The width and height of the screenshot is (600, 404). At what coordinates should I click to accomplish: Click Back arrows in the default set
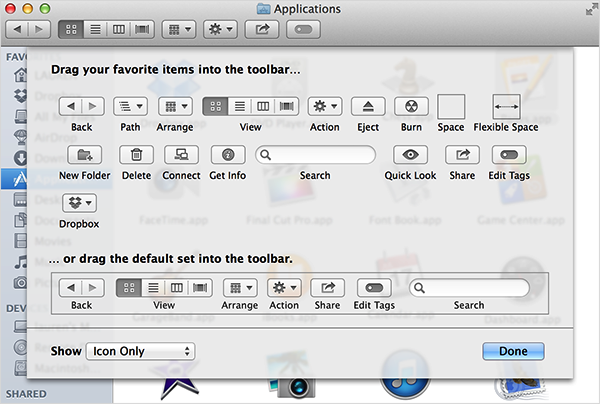point(82,288)
